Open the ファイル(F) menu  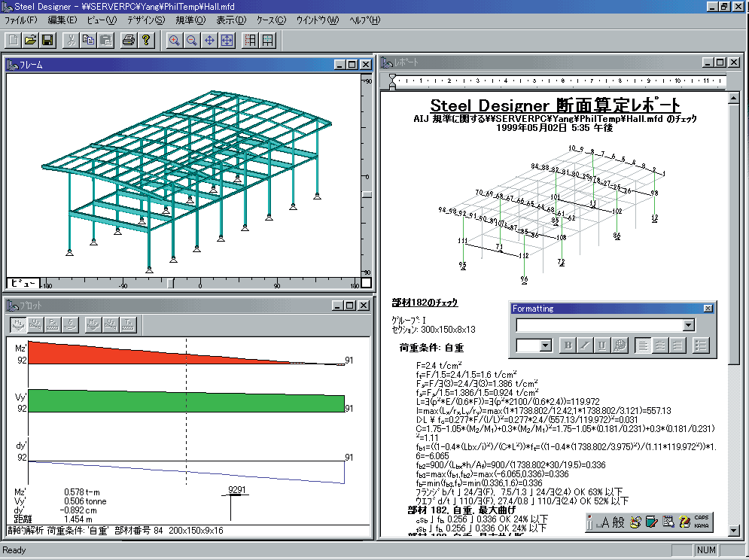click(20, 20)
